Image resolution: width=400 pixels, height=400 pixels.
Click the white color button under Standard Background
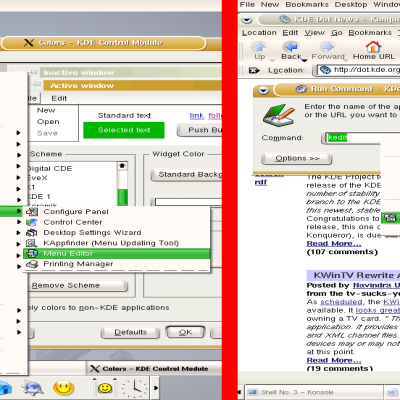pos(188,202)
